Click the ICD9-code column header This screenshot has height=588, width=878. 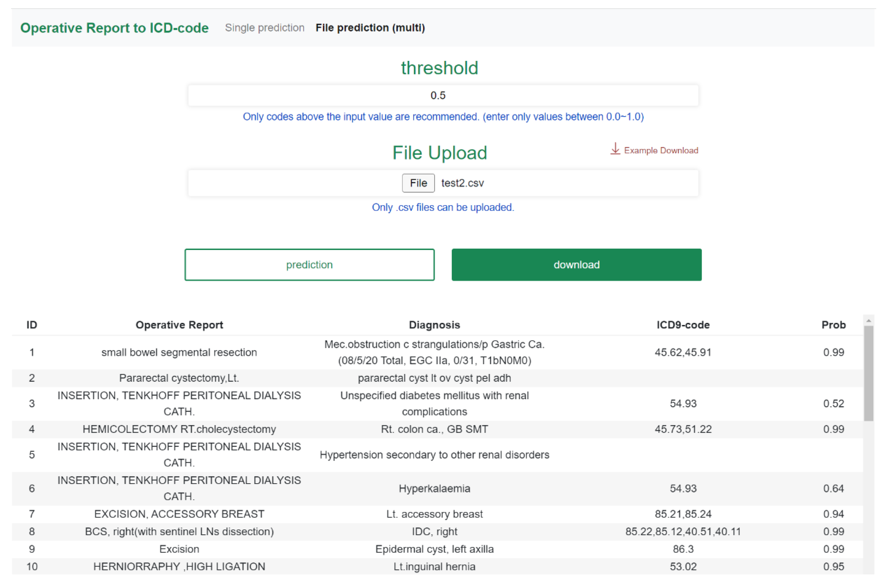[683, 325]
